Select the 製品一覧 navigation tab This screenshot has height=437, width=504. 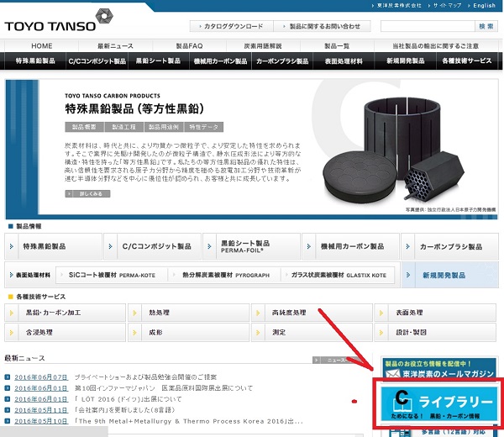pos(337,46)
